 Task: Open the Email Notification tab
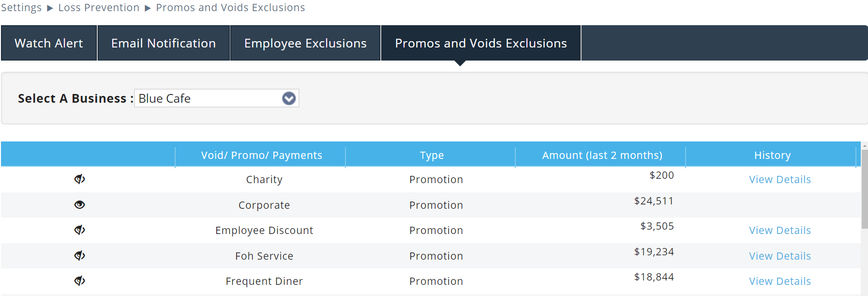(164, 43)
